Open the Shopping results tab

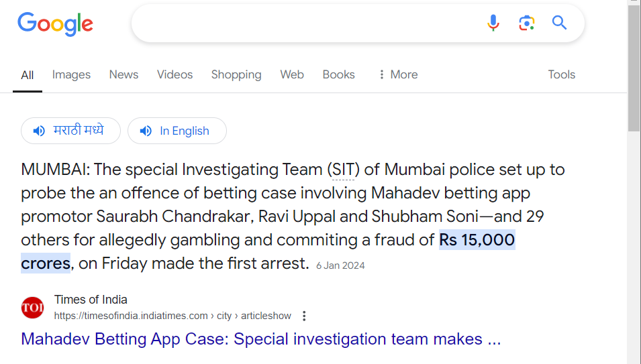coord(236,74)
